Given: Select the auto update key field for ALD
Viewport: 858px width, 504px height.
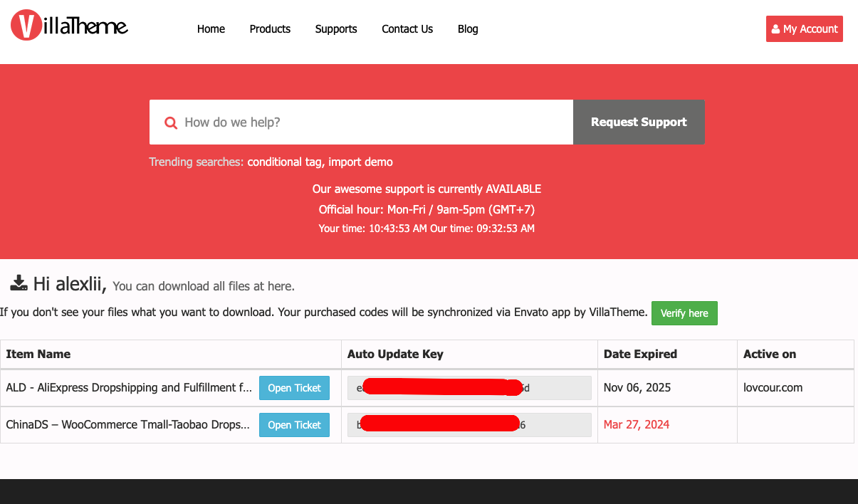Looking at the screenshot, I should tap(469, 388).
